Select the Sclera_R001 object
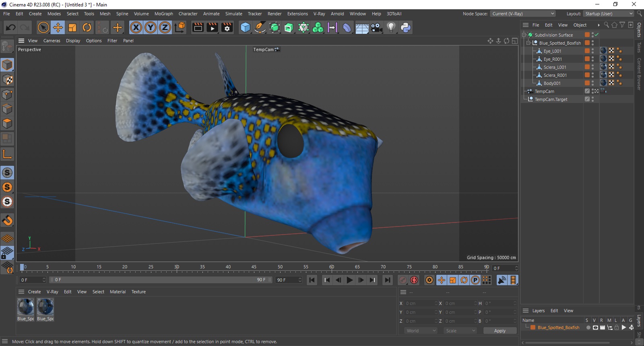 coord(555,75)
